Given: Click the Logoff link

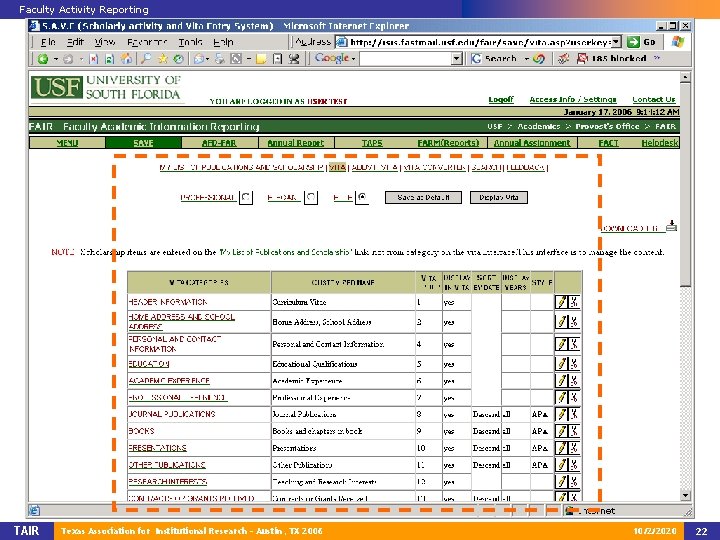Looking at the screenshot, I should click(501, 99).
